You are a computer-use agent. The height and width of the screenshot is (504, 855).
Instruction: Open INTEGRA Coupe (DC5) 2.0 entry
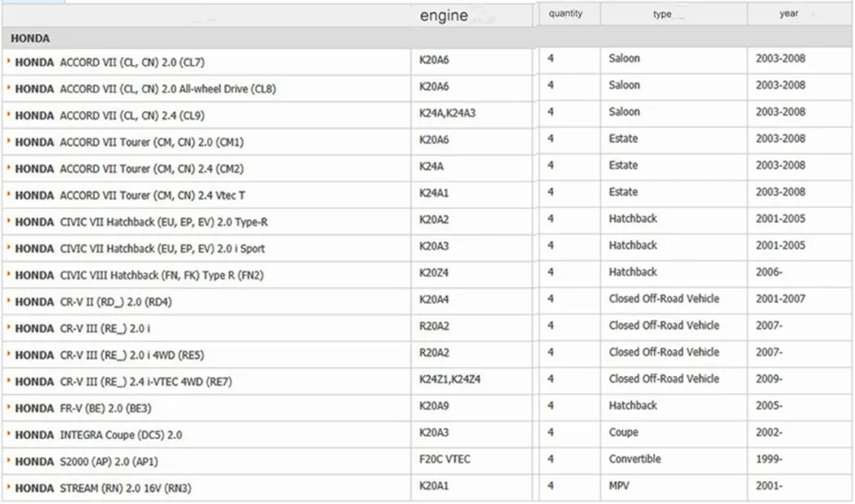[x=121, y=436]
